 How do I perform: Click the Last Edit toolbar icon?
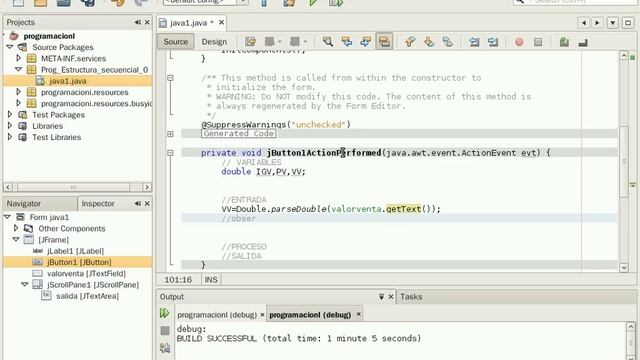click(x=250, y=42)
